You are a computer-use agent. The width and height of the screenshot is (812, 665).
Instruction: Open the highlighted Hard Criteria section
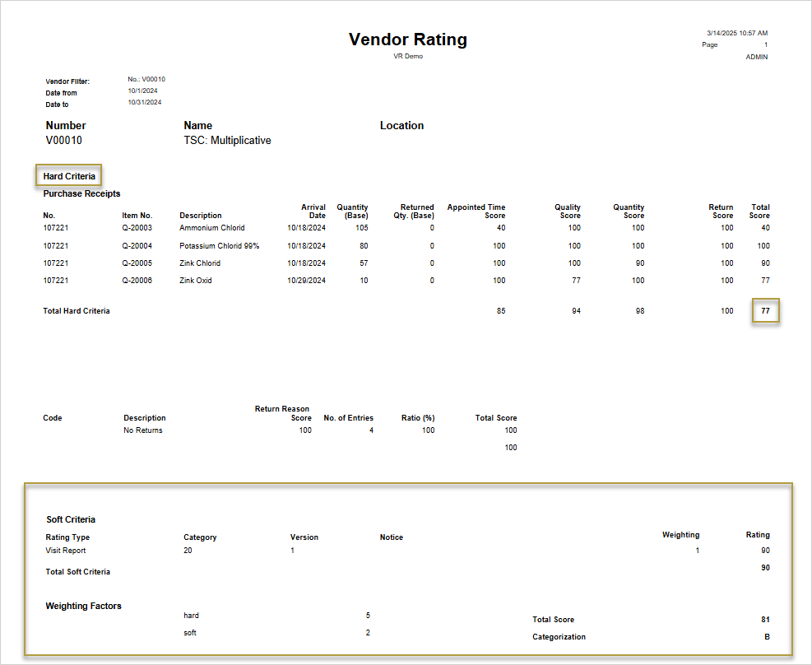68,175
